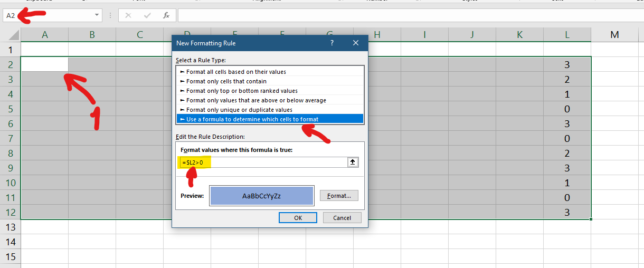644x268 pixels.
Task: Click the formula field containing =$L2>0
Action: click(263, 162)
